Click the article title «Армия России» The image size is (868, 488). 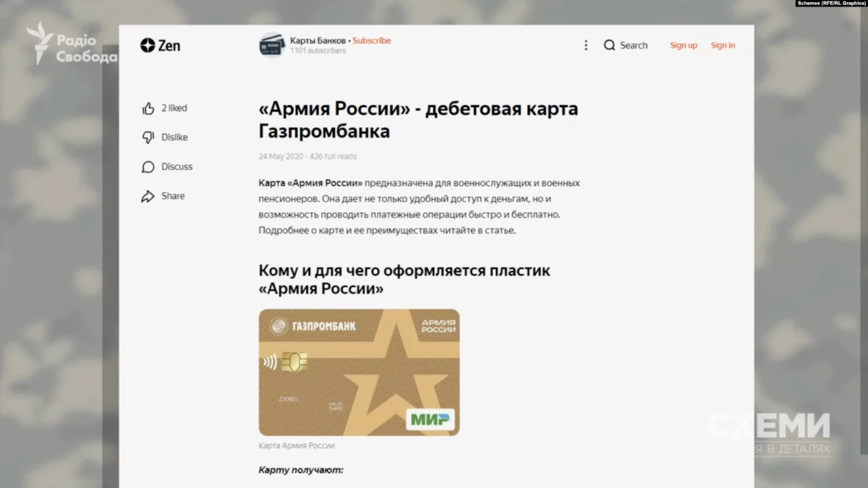[419, 120]
